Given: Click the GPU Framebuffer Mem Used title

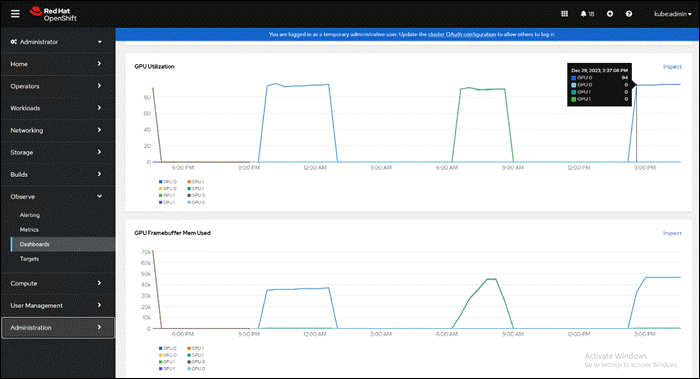Looking at the screenshot, I should [172, 233].
